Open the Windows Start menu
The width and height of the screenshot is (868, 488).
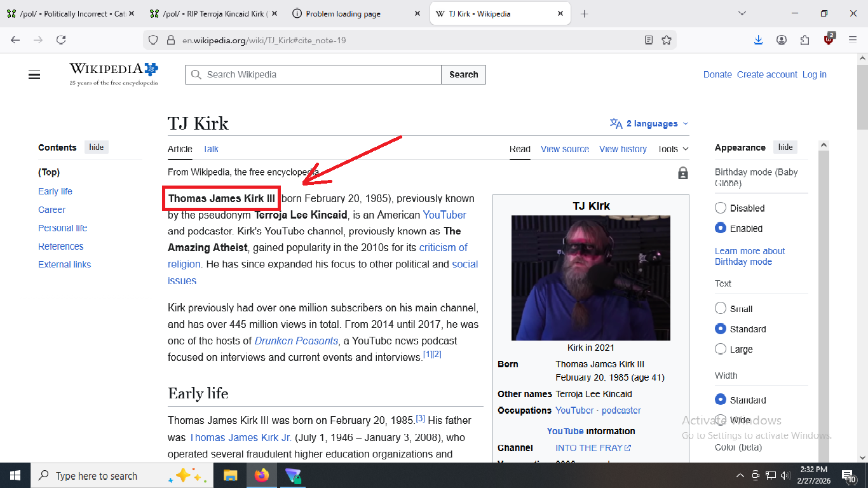pyautogui.click(x=15, y=475)
